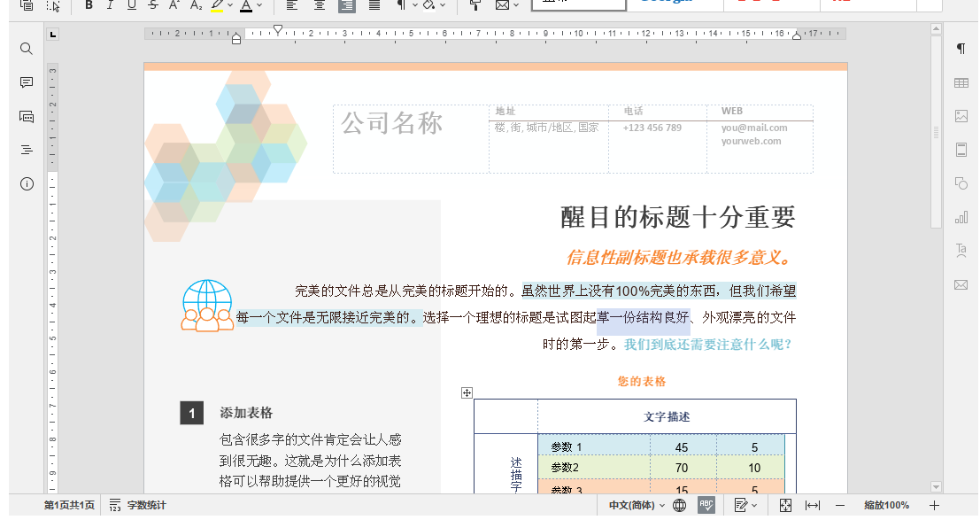Click the spell checking icon in status bar
The height and width of the screenshot is (520, 980).
[x=707, y=504]
